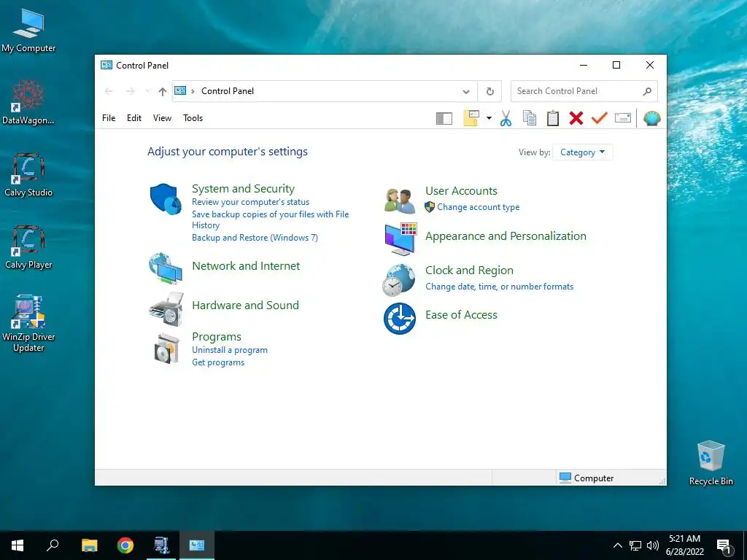This screenshot has width=747, height=560.
Task: Click the search magnifier icon
Action: [x=647, y=91]
